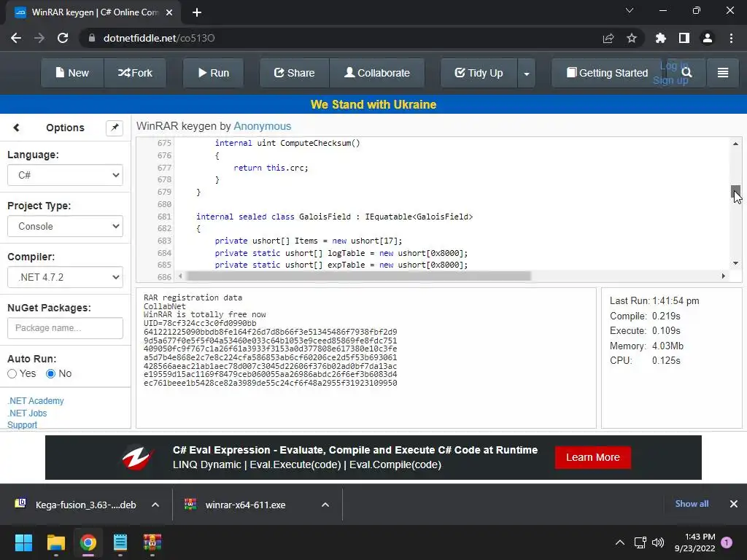Click the site lock icon
747x560 pixels.
(x=92, y=38)
